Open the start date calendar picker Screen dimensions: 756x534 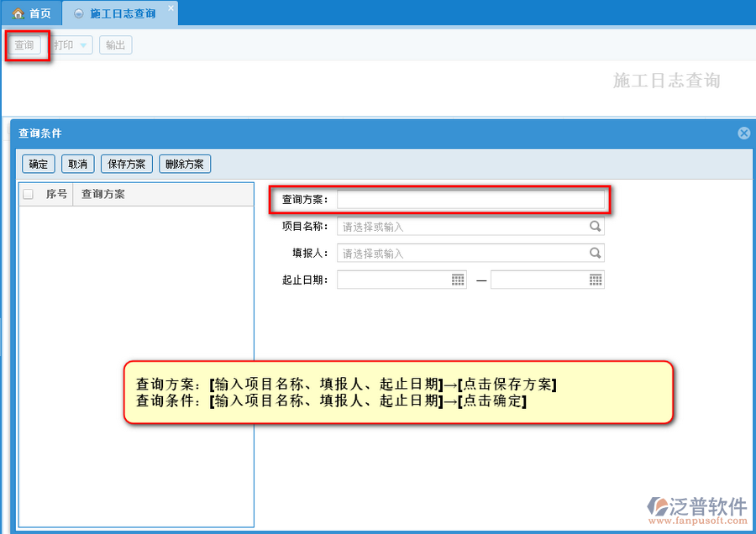point(458,280)
